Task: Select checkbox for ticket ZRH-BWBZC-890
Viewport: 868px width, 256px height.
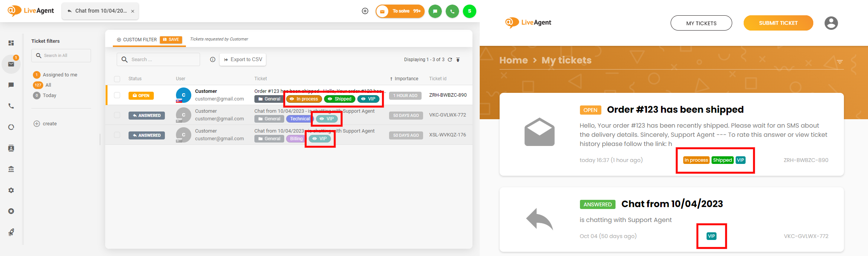Action: pyautogui.click(x=117, y=95)
